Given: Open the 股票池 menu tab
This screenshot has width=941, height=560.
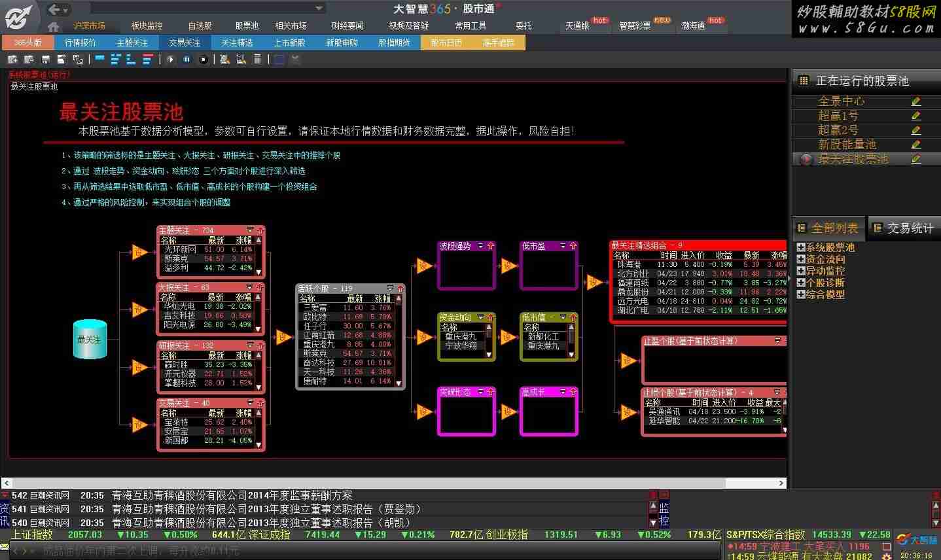Looking at the screenshot, I should [x=247, y=26].
